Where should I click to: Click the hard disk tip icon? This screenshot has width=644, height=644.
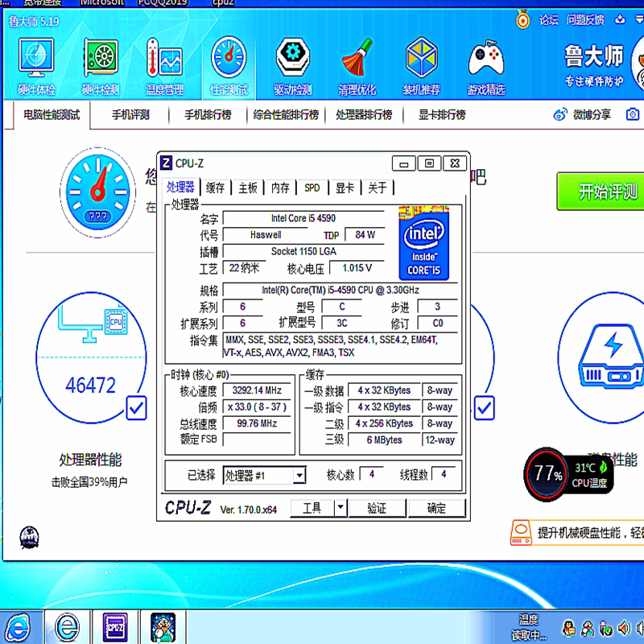(521, 532)
